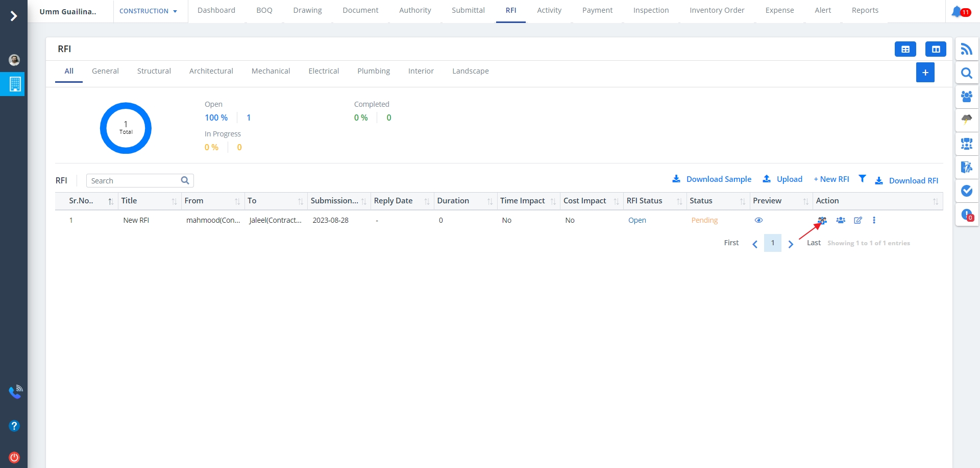
Task: Open the CONSTRUCTION dropdown
Action: pyautogui.click(x=148, y=11)
